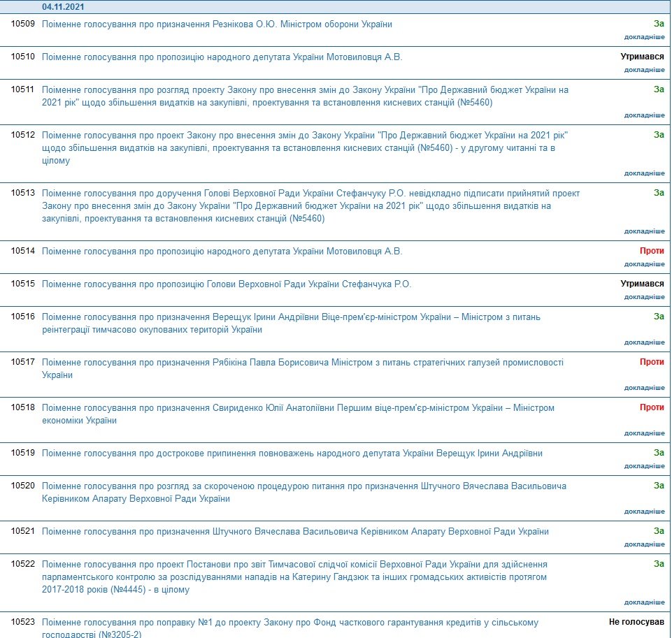Open vote 10521 on призначення Штучного Керівником Апарату
Viewport: 672px width, 638px height.
[x=295, y=532]
